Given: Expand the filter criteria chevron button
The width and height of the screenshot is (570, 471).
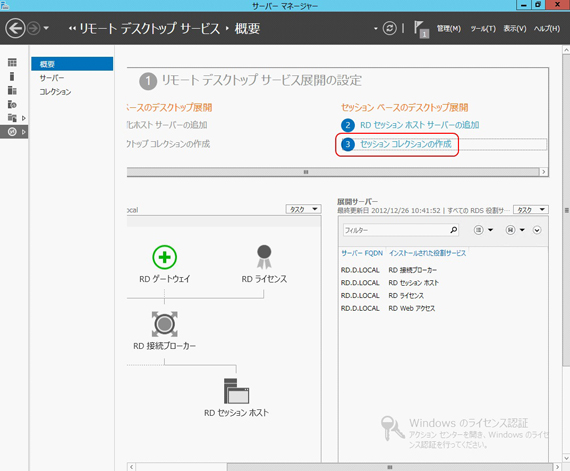Looking at the screenshot, I should tap(537, 230).
